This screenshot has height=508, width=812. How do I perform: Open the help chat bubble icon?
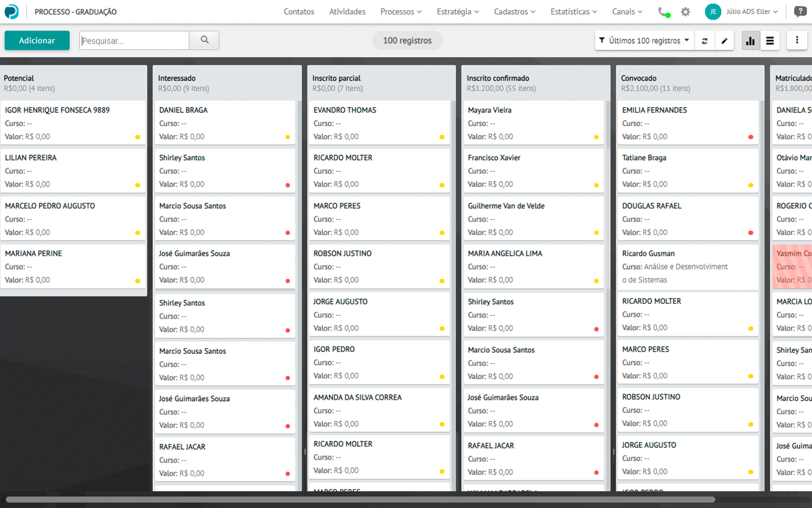tap(799, 12)
